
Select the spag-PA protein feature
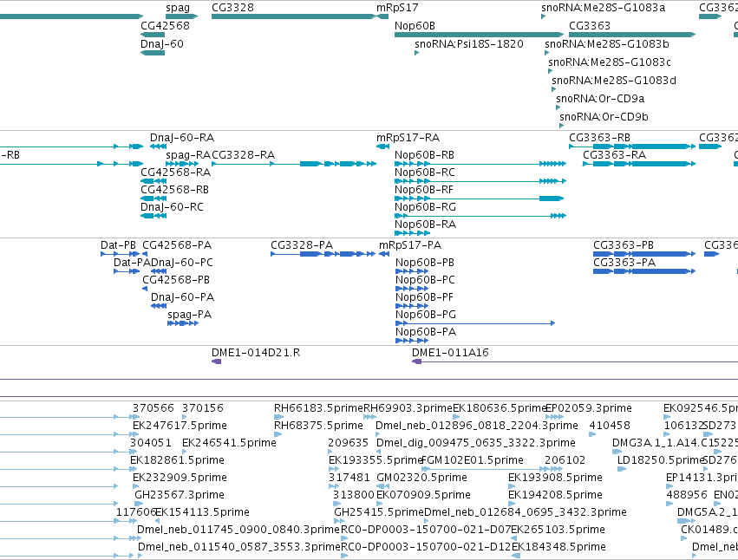pyautogui.click(x=183, y=323)
